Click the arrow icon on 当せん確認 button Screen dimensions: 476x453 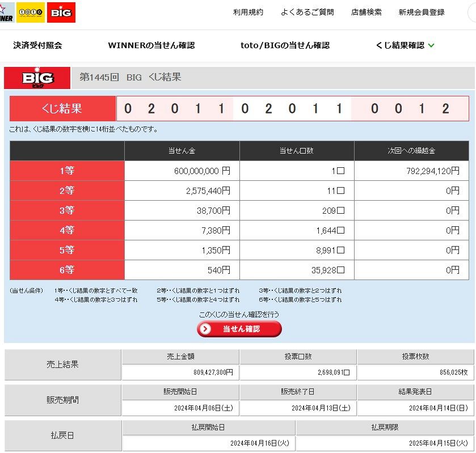click(x=205, y=329)
